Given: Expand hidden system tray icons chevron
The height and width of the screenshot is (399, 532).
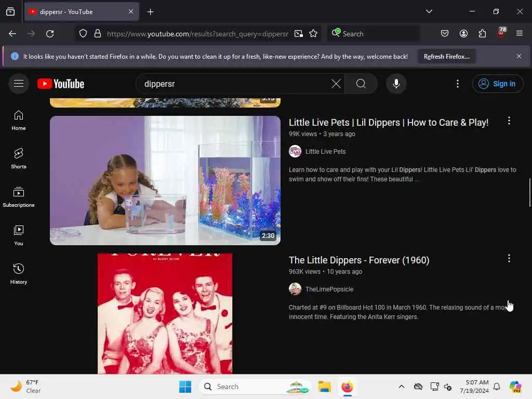Looking at the screenshot, I should (402, 387).
